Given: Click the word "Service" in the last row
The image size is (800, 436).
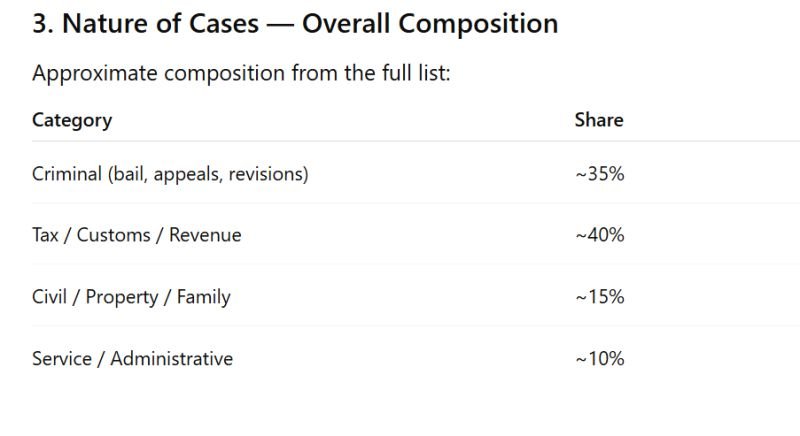Looking at the screenshot, I should pos(61,358).
